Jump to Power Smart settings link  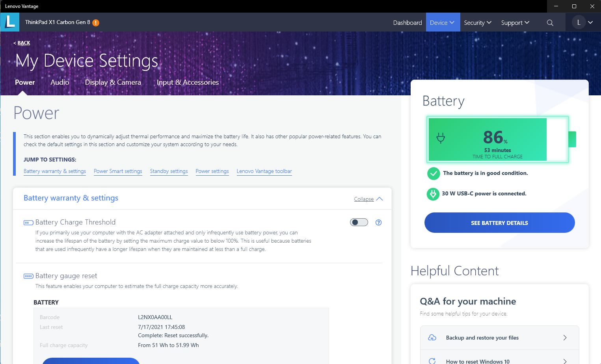[118, 171]
